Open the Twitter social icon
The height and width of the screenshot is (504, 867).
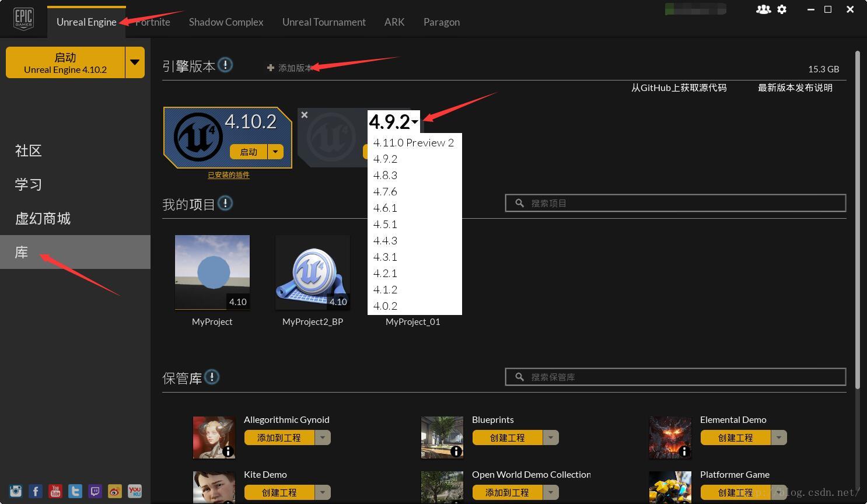[75, 491]
